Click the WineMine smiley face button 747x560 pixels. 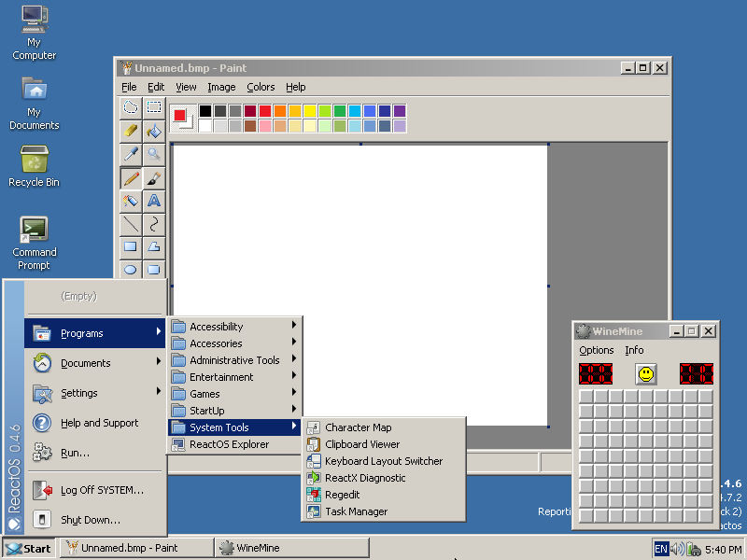(646, 374)
